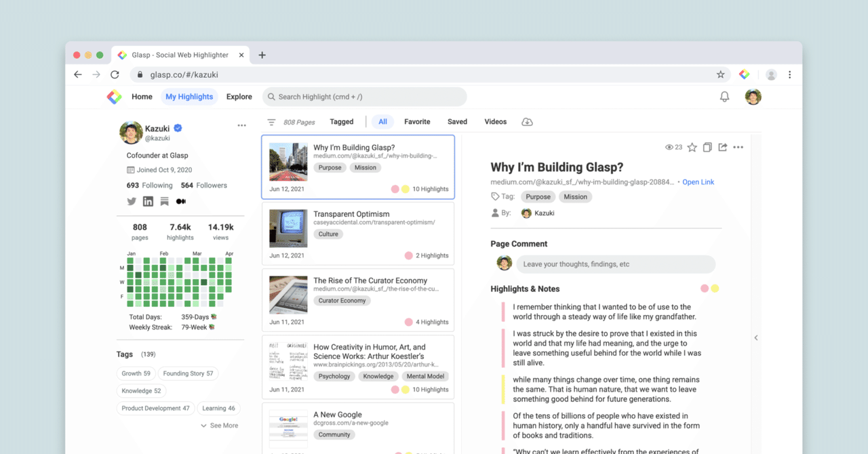Click the pink dot on Transparent Optimism card
The width and height of the screenshot is (868, 454).
coord(408,255)
